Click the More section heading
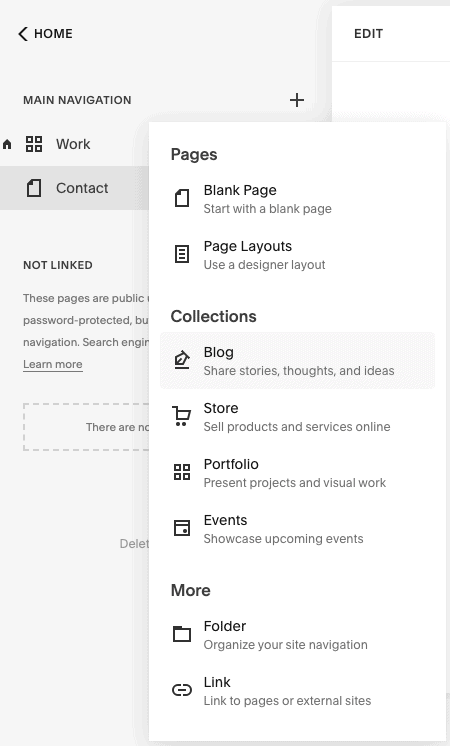The height and width of the screenshot is (746, 450). click(190, 590)
